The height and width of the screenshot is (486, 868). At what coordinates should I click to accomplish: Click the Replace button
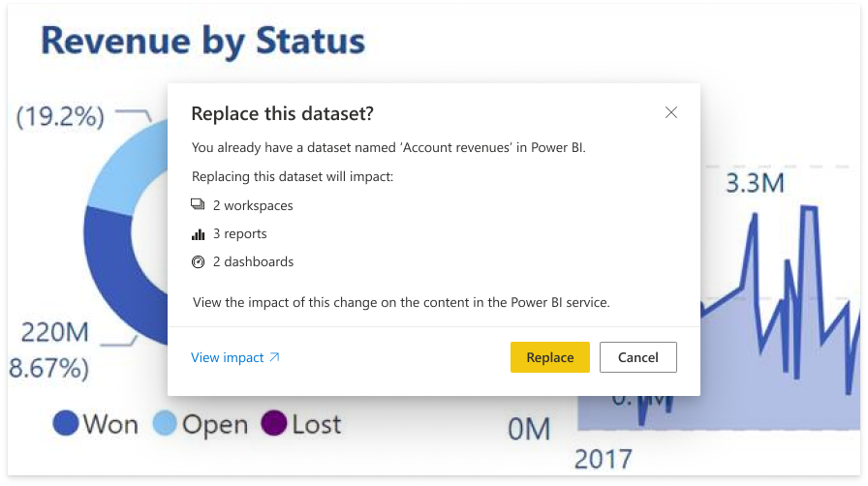pos(549,357)
